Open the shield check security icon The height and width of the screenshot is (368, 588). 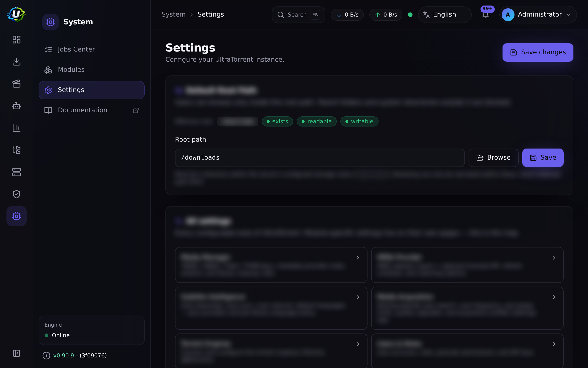[x=16, y=194]
